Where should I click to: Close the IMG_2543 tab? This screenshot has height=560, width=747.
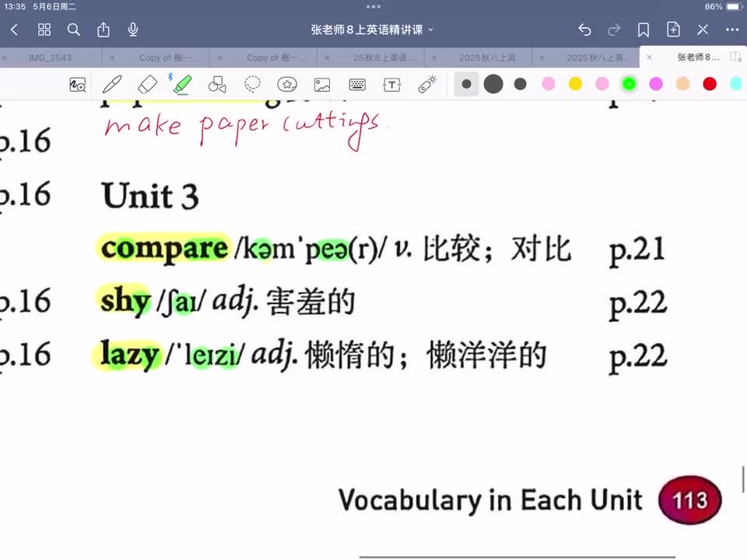(x=5, y=58)
